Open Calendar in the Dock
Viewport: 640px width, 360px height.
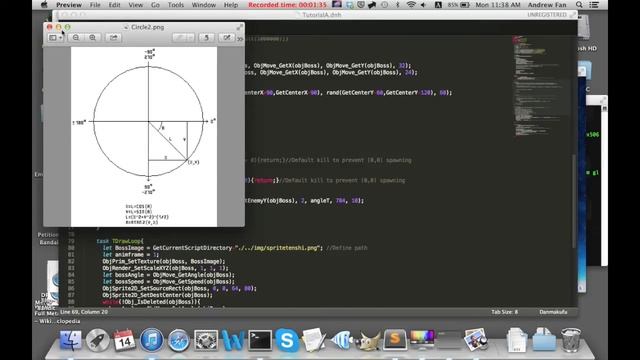[x=124, y=340]
